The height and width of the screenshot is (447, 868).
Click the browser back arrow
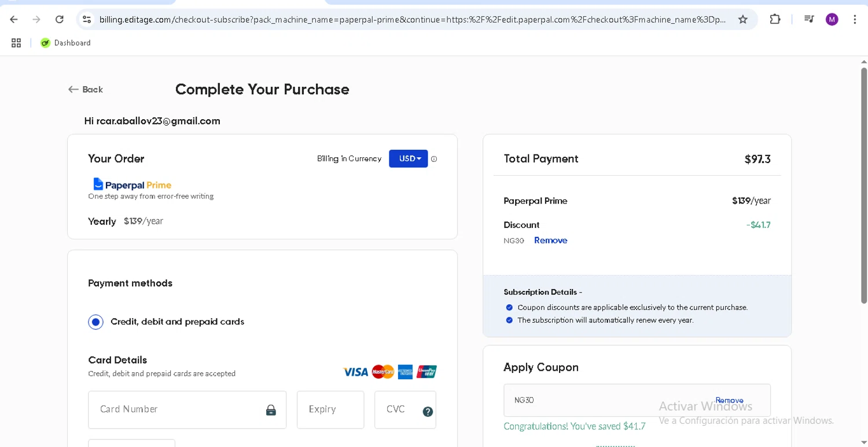[x=14, y=20]
